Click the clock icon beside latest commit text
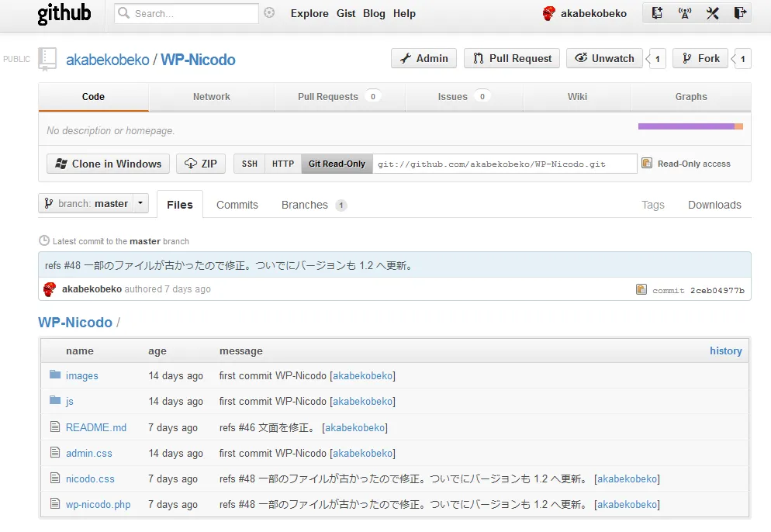Viewport: 771px width, 532px height. coord(44,240)
